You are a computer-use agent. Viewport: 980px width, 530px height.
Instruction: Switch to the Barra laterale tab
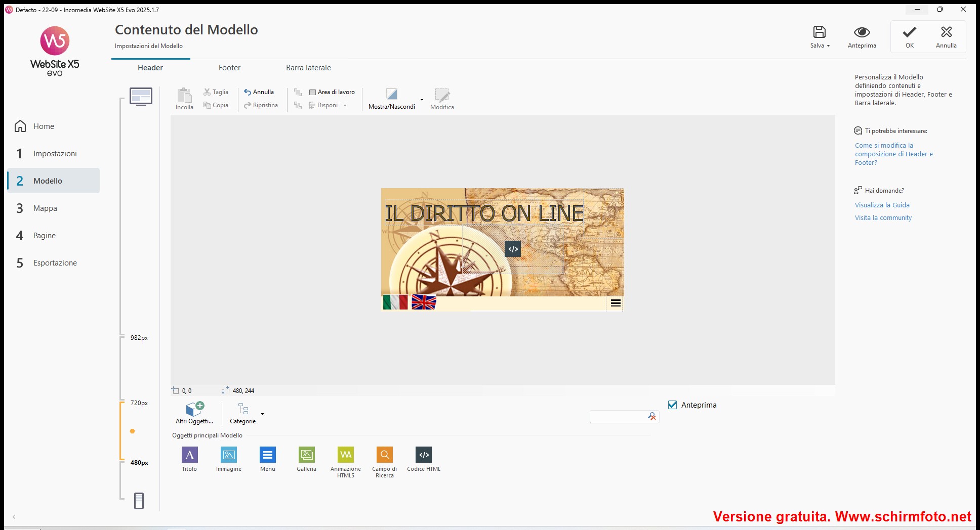308,68
